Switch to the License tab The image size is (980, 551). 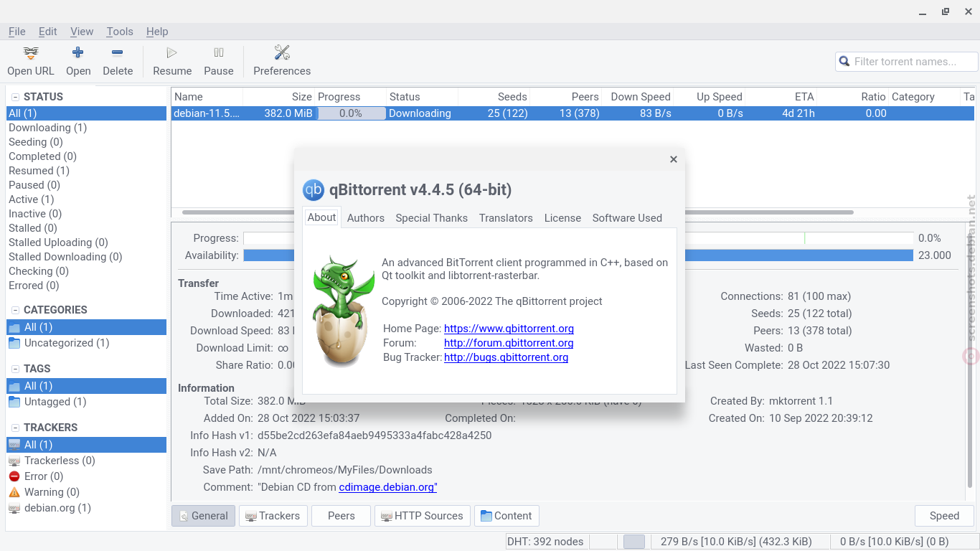pos(562,218)
